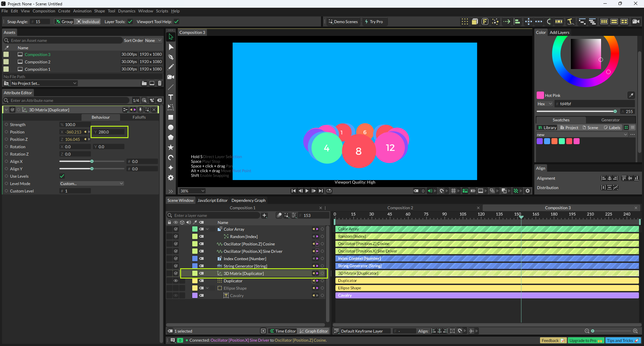This screenshot has width=644, height=346.
Task: Select the Ellipse shape tool
Action: point(171,127)
